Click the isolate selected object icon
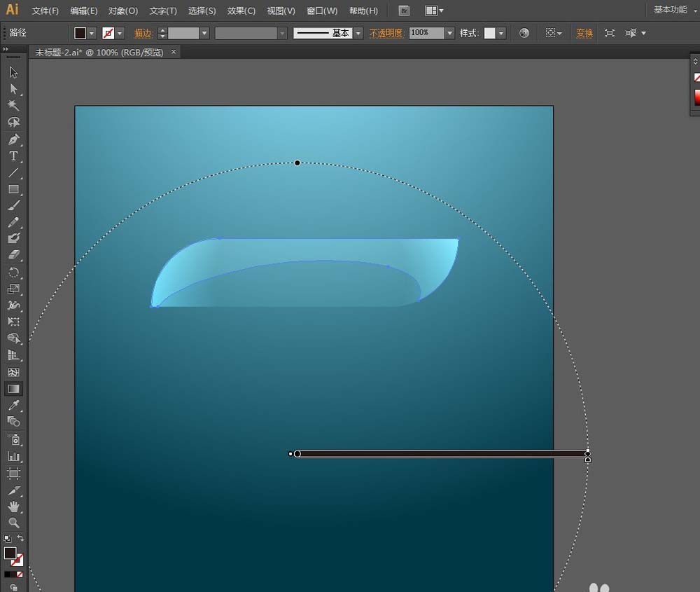This screenshot has height=592, width=700. click(x=610, y=33)
